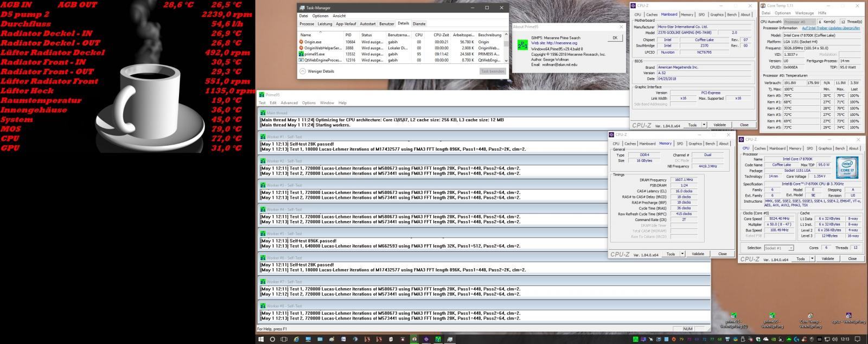Image resolution: width=868 pixels, height=344 pixels.
Task: Open Werkzeuge menu in Core Temp
Action: click(x=805, y=13)
